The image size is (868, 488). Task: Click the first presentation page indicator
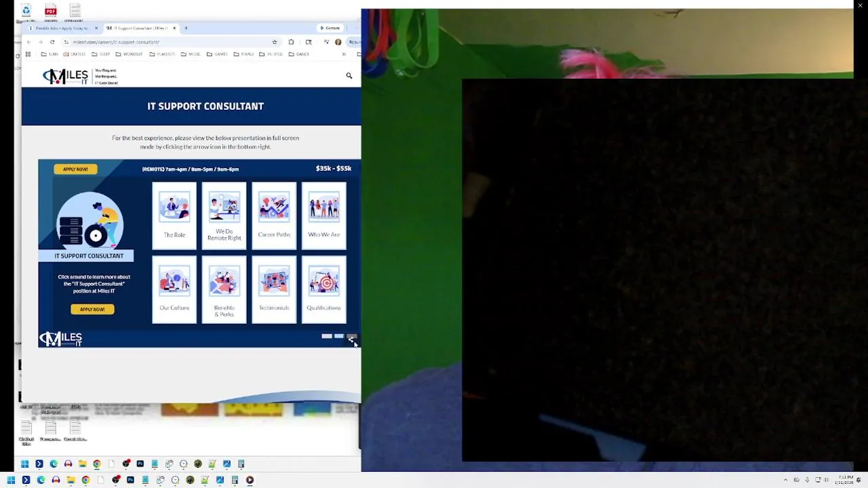coord(327,336)
